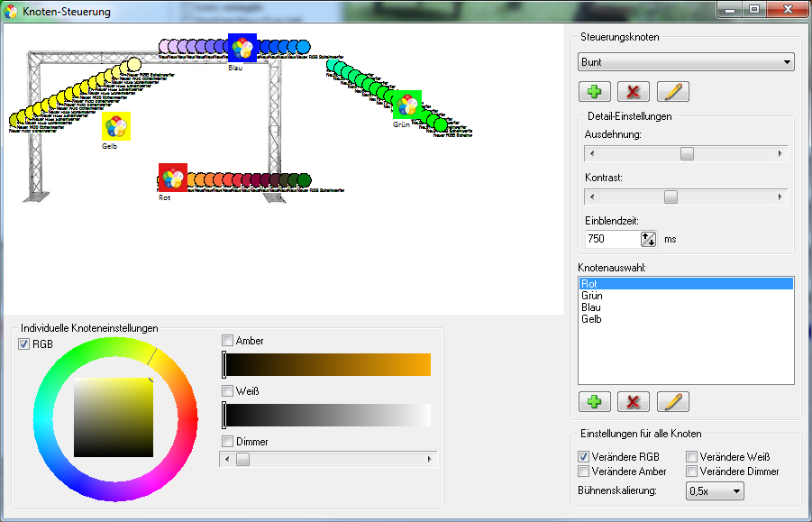Edit the Steuerungsknoten with pencil icon
This screenshot has width=812, height=522.
pos(673,91)
